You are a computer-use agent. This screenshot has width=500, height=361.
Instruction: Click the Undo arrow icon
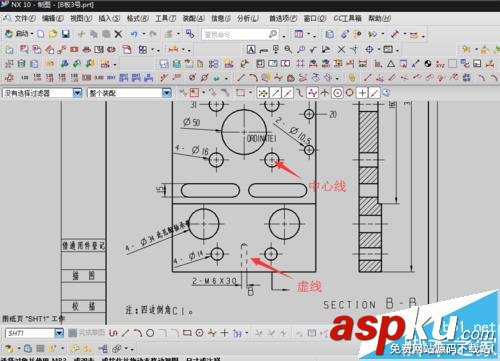(x=134, y=34)
